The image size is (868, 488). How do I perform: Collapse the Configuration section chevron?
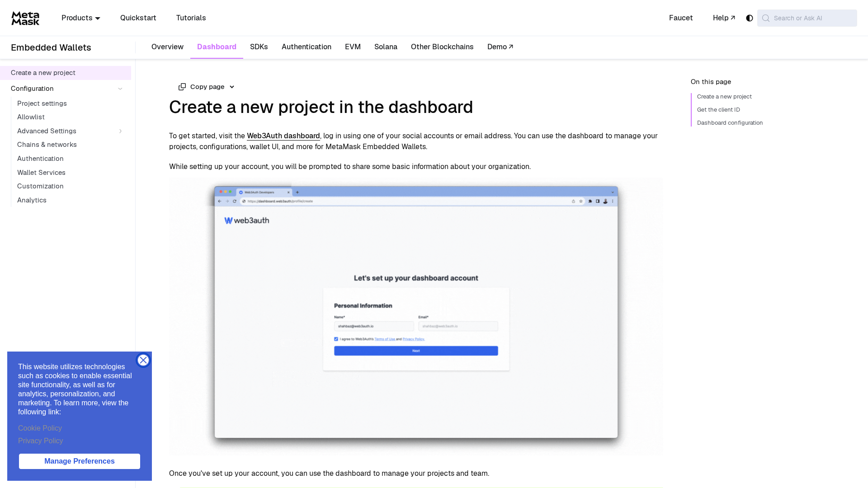pyautogui.click(x=120, y=89)
